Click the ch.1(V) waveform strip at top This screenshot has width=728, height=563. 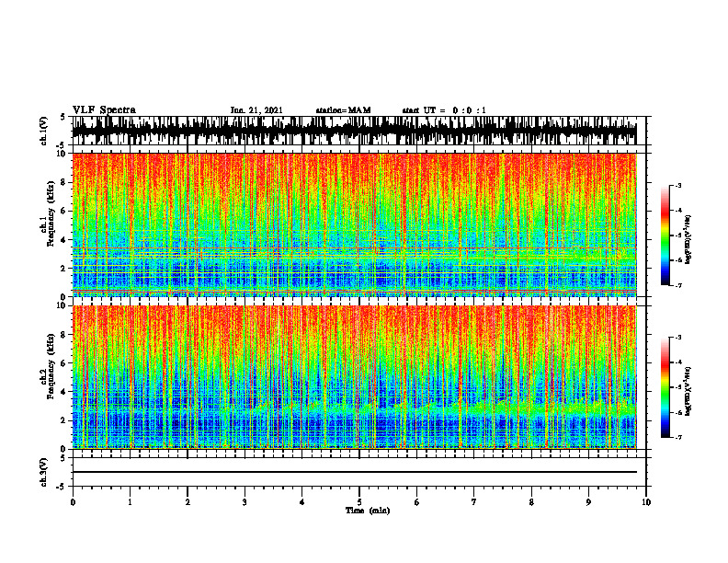[x=355, y=131]
